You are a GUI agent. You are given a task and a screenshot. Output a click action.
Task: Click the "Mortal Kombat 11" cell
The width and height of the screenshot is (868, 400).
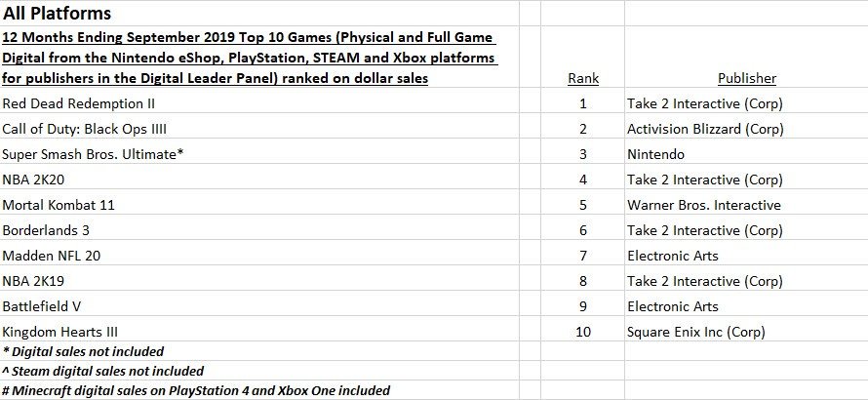[x=57, y=205]
